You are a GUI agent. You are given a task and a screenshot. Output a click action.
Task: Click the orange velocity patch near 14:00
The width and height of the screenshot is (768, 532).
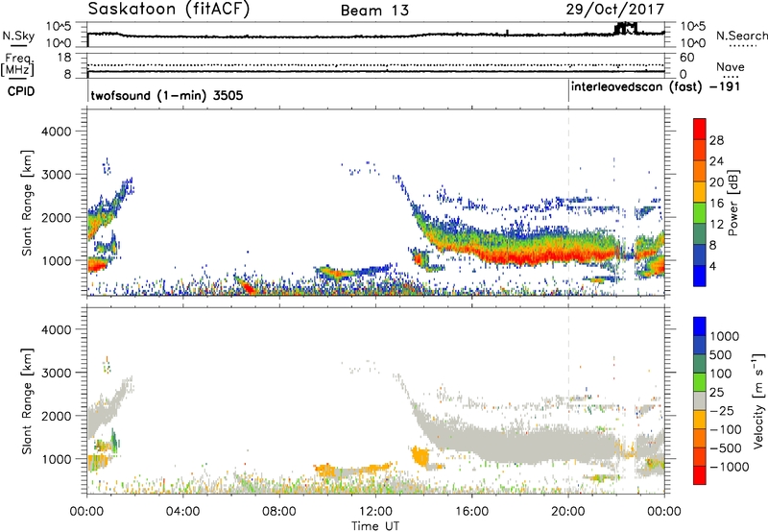coord(420,457)
